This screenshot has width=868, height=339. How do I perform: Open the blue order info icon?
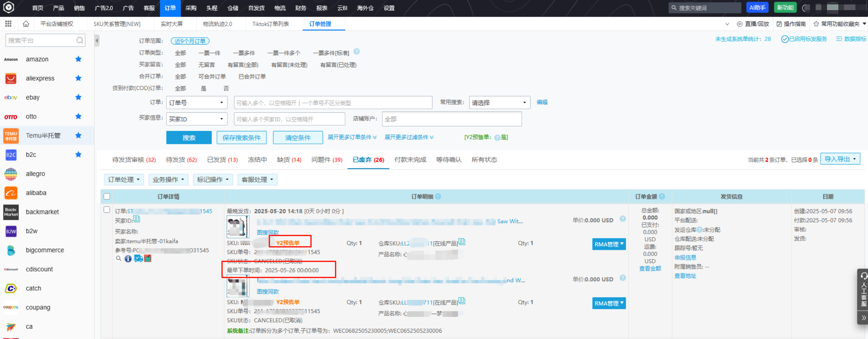(x=128, y=259)
